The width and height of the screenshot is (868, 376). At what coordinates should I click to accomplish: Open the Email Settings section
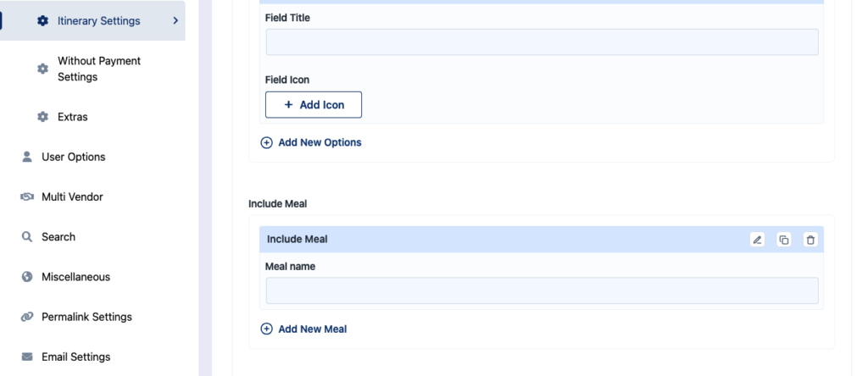pos(75,357)
